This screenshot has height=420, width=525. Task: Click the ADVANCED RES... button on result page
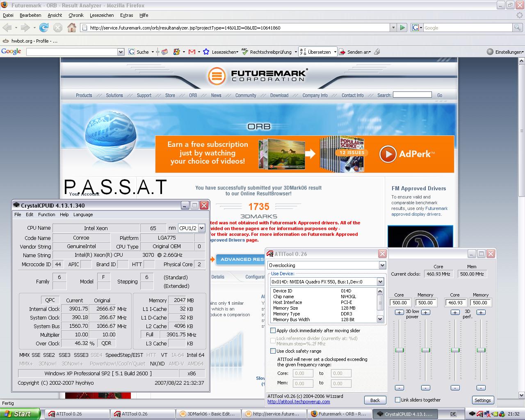pos(240,259)
